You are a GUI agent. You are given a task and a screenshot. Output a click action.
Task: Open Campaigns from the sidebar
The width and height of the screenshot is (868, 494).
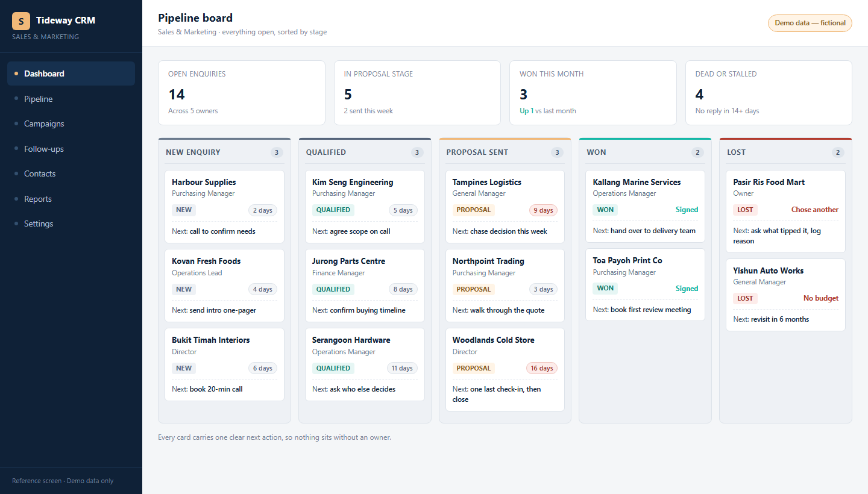71,123
